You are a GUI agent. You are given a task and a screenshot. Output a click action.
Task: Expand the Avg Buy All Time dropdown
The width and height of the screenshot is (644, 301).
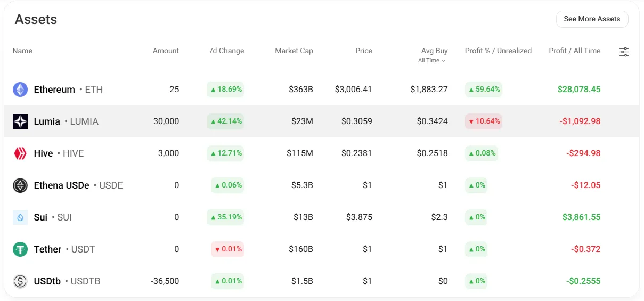tap(432, 61)
